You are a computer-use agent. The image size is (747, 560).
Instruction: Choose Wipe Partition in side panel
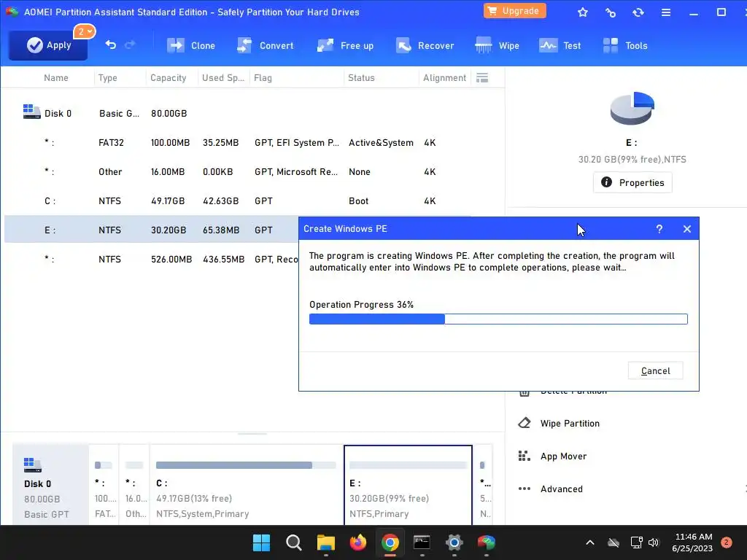tap(570, 424)
